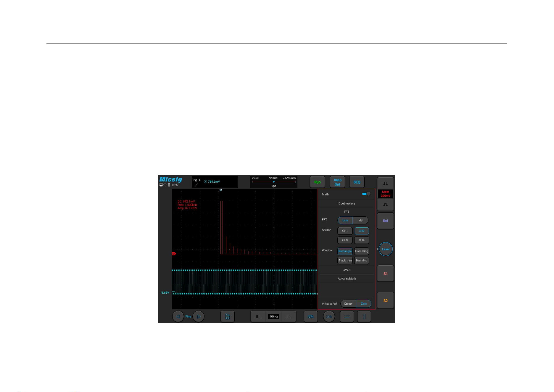Set V-Scale Ref to Center
The width and height of the screenshot is (554, 392).
click(x=348, y=304)
